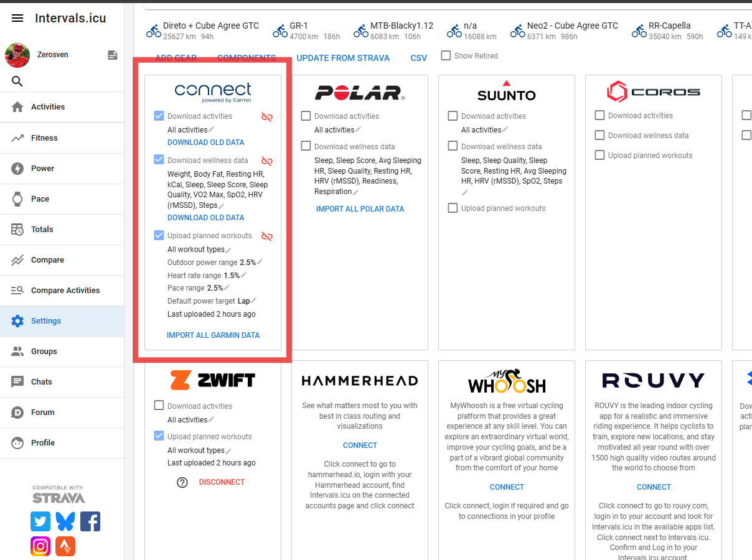Open the Zwift help question mark icon
The width and height of the screenshot is (752, 560).
(182, 482)
